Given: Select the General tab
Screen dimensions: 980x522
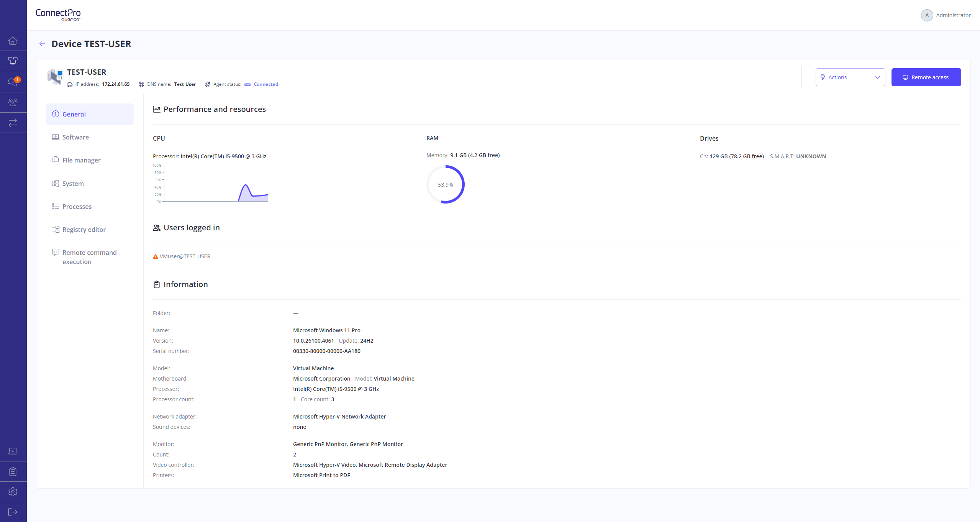Looking at the screenshot, I should [90, 114].
